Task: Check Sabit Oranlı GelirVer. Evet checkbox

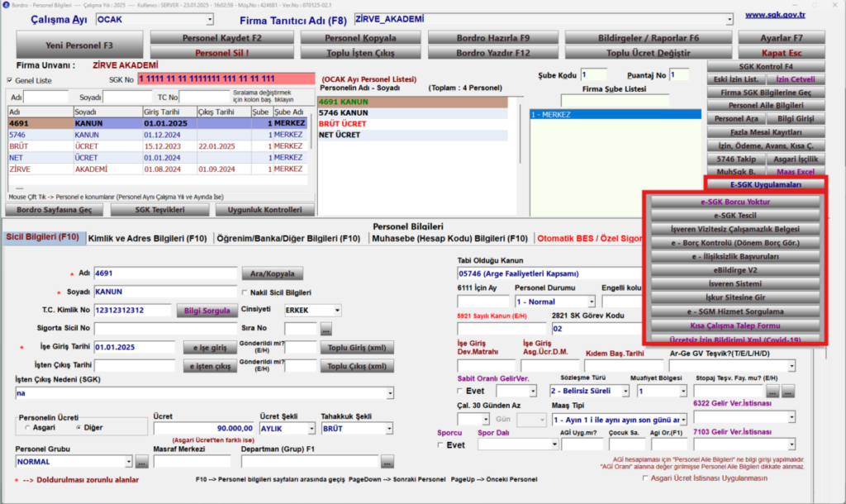Action: tap(459, 391)
